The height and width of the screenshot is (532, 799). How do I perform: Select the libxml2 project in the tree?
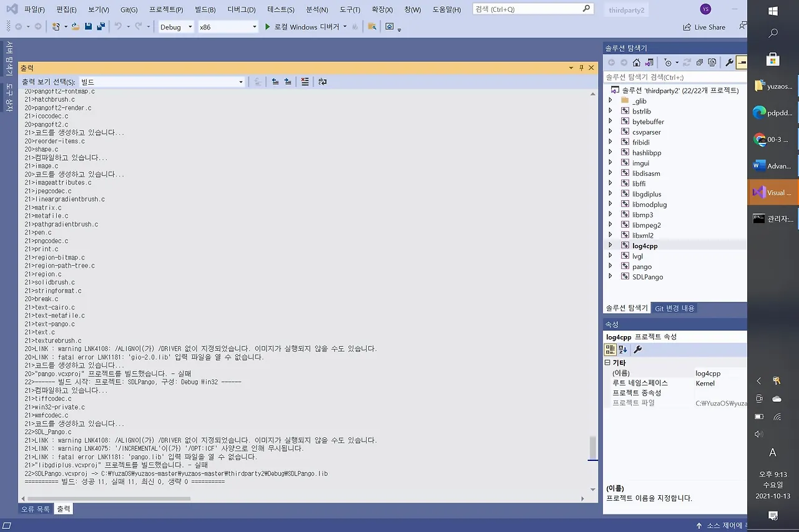[x=643, y=236]
